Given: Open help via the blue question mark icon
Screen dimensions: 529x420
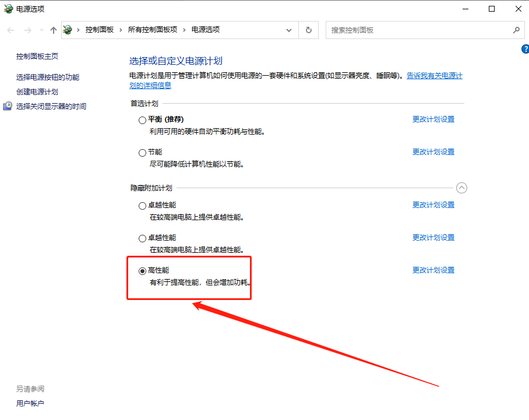Looking at the screenshot, I should 526,50.
